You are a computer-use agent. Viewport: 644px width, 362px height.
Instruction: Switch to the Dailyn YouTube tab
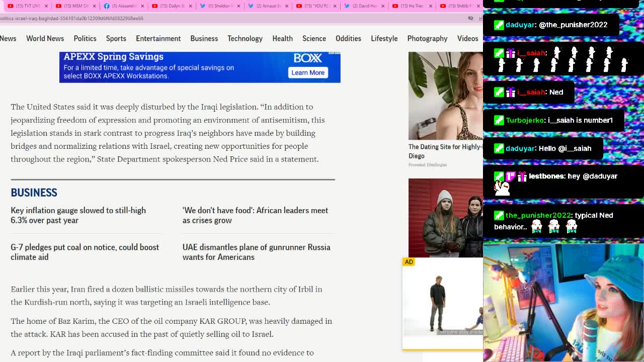(x=172, y=6)
